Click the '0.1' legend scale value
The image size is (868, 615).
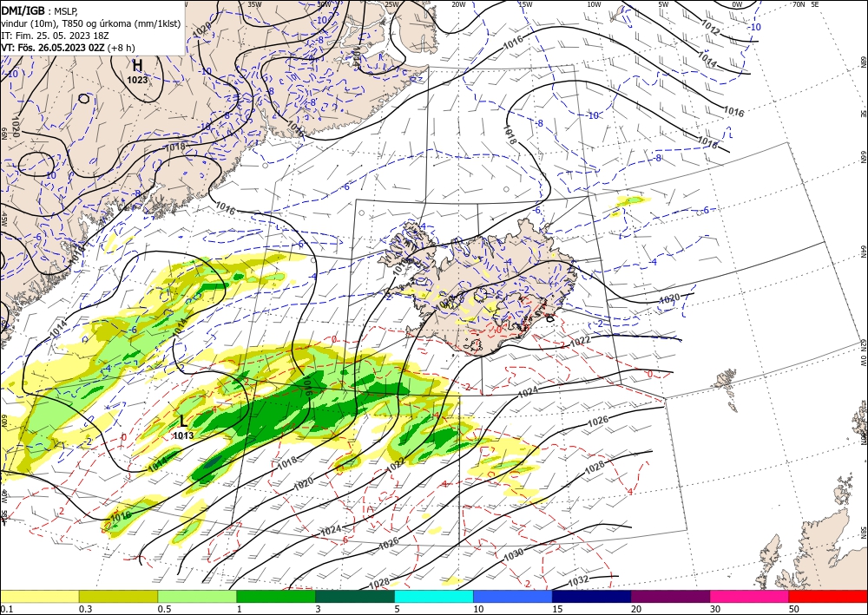(x=6, y=609)
